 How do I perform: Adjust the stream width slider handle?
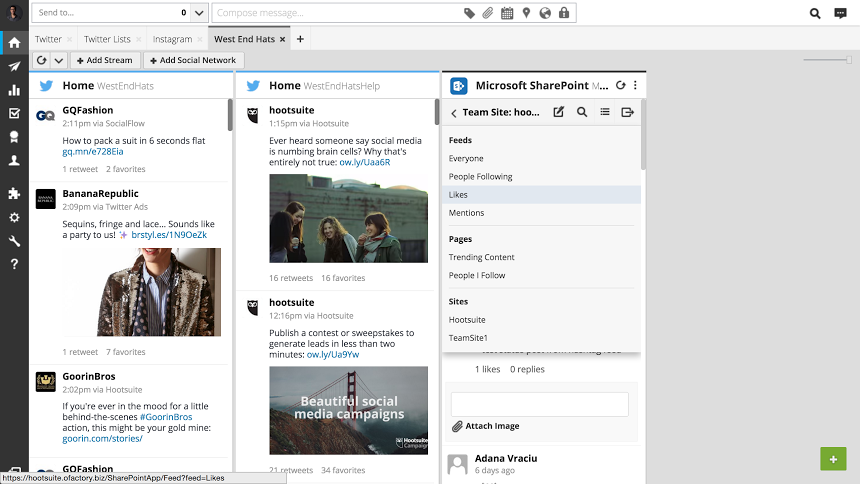tap(848, 60)
